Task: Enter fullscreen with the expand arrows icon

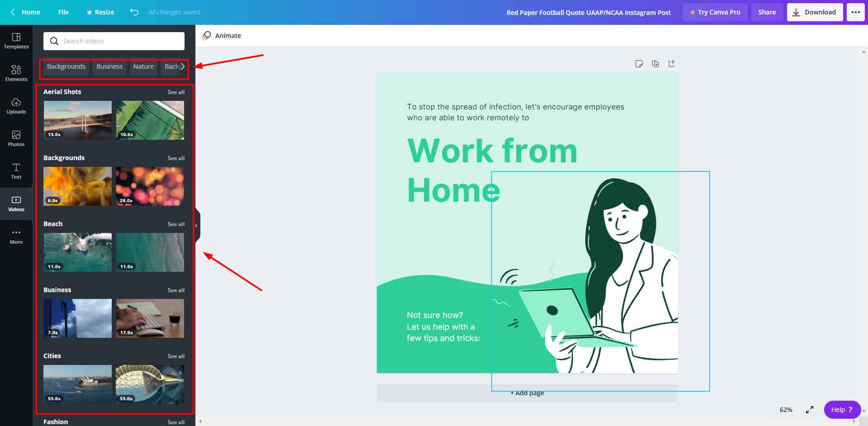Action: [x=810, y=410]
